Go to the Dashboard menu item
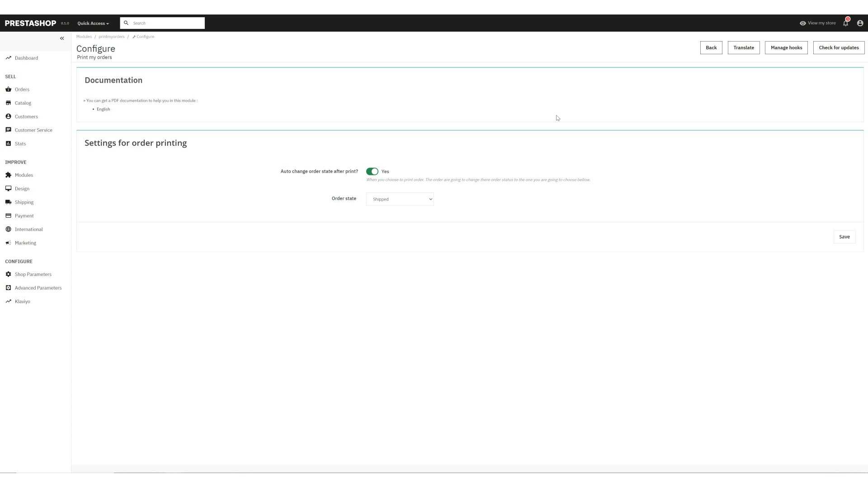The image size is (868, 488). 26,58
